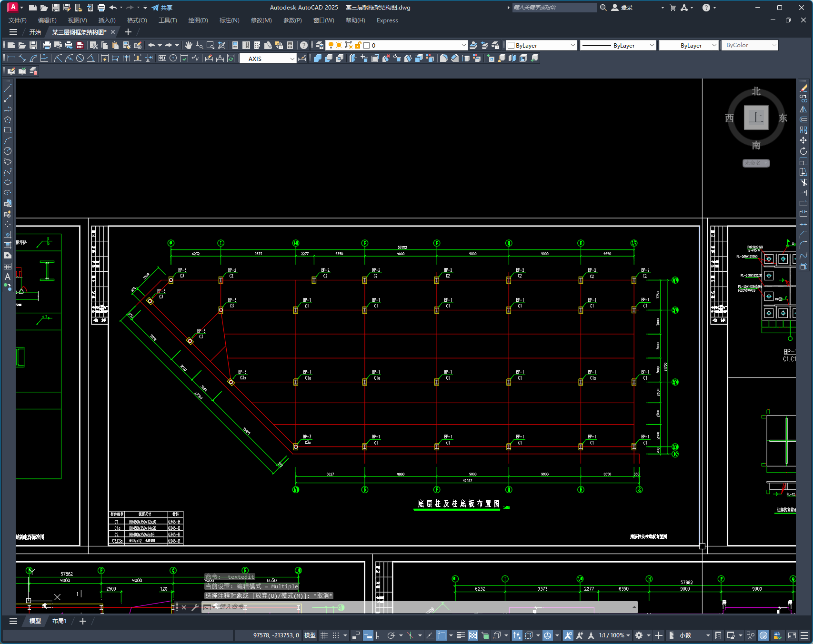This screenshot has height=644, width=813.
Task: Open the Express menu
Action: [x=387, y=20]
